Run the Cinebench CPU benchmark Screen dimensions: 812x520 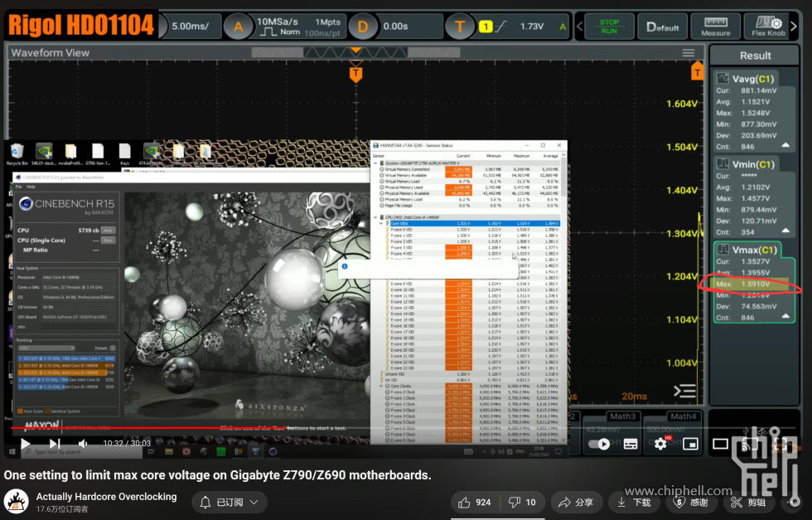click(108, 231)
